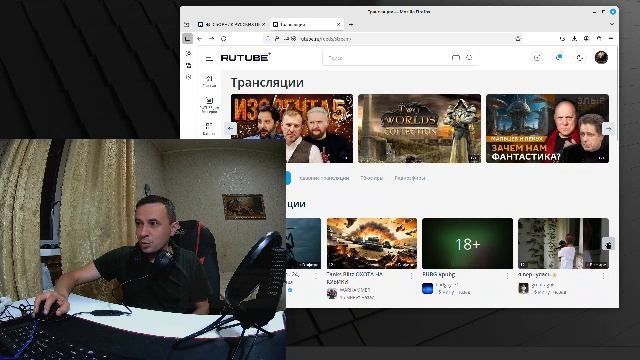Image resolution: width=640 pixels, height=360 pixels.
Task: Select the active Трансляции browser tab
Action: click(306, 24)
